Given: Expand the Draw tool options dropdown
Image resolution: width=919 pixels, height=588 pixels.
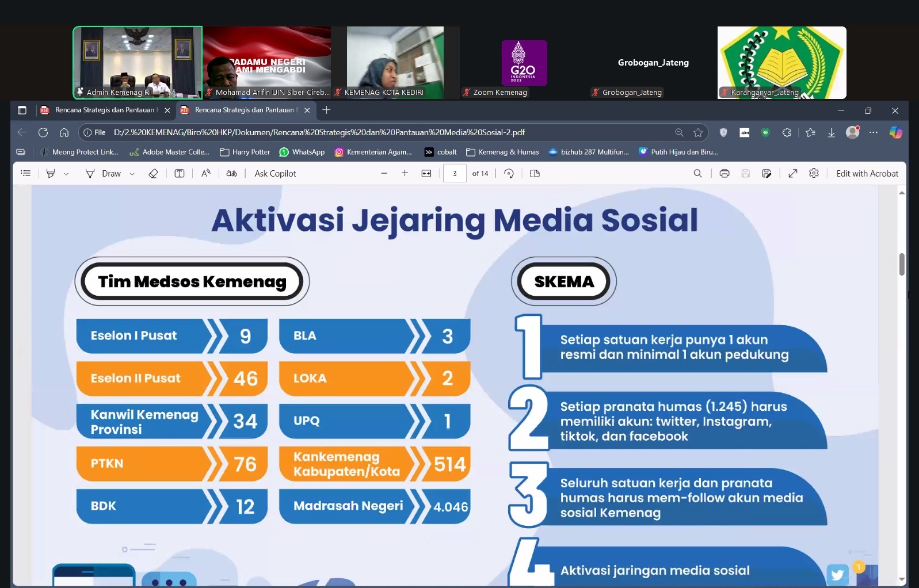Looking at the screenshot, I should (x=132, y=174).
